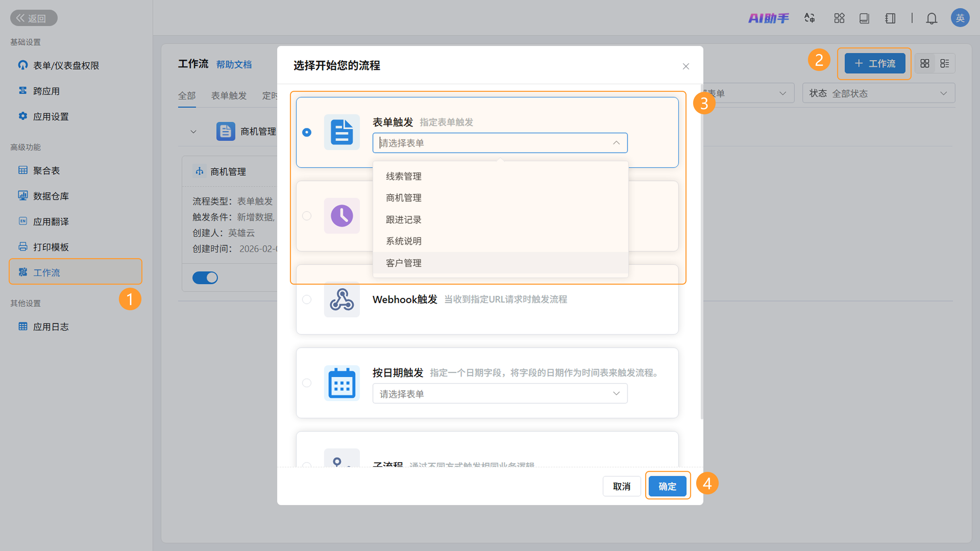Switch to grid card view icon
Screen dimensions: 980x551
coord(924,63)
